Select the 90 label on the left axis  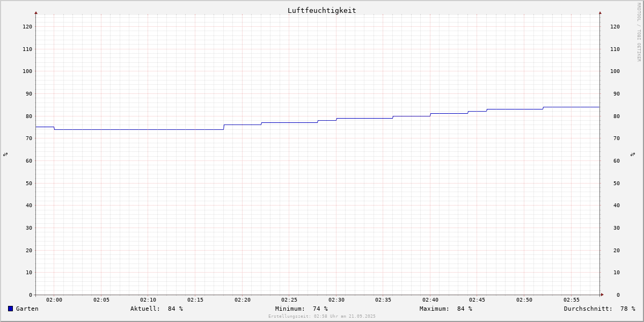point(29,93)
